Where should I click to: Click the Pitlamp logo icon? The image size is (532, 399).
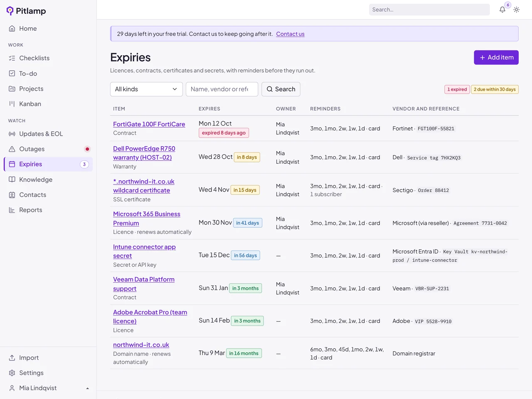click(x=10, y=11)
